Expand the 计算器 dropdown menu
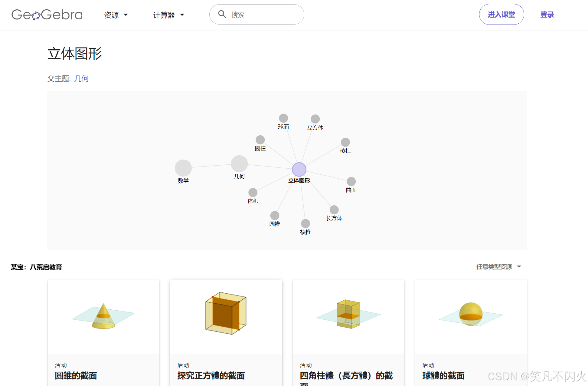Screen dimensions: 588x386 168,15
